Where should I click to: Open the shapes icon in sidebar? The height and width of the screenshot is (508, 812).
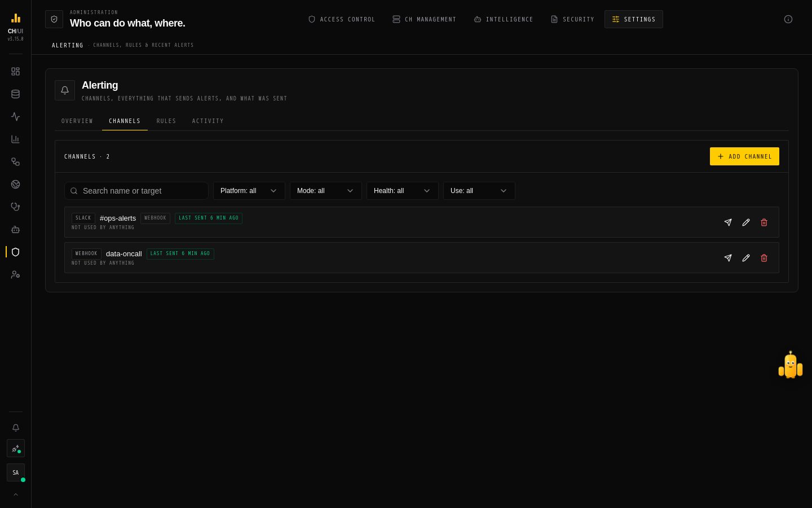16,162
